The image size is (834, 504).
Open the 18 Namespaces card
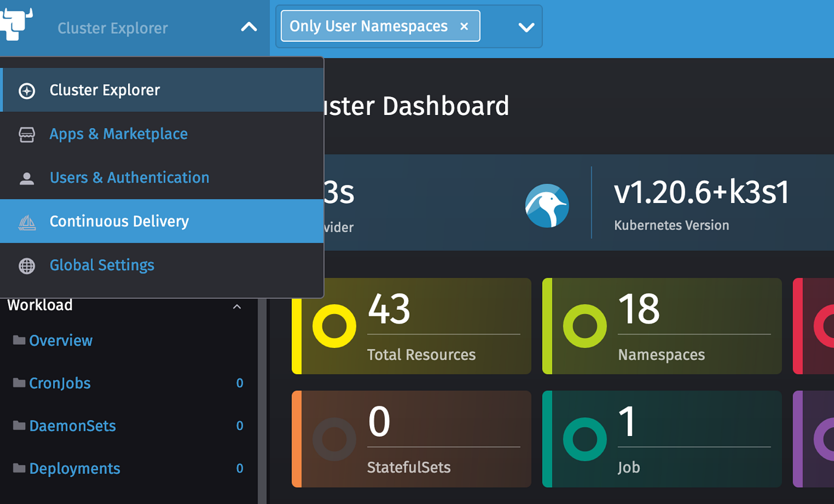click(662, 326)
